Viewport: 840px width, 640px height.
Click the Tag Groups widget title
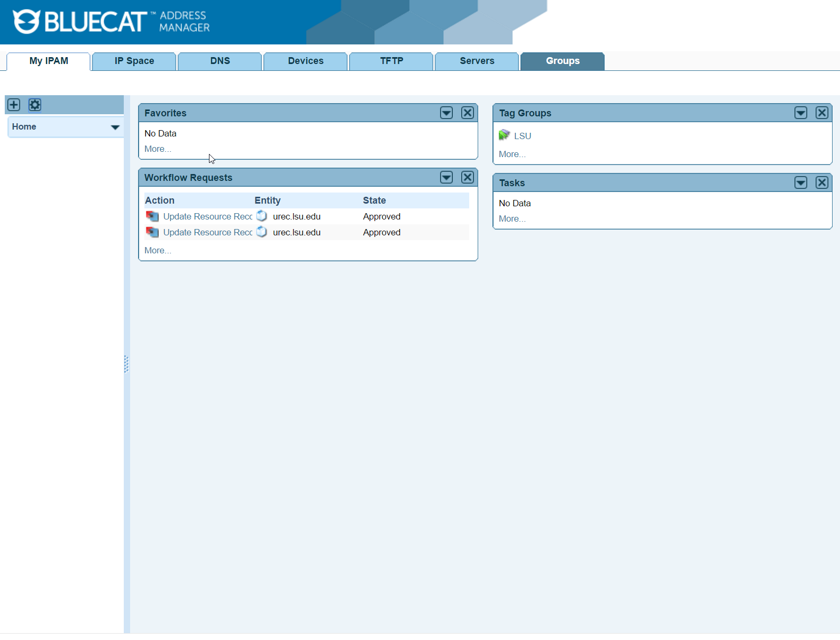(x=525, y=113)
